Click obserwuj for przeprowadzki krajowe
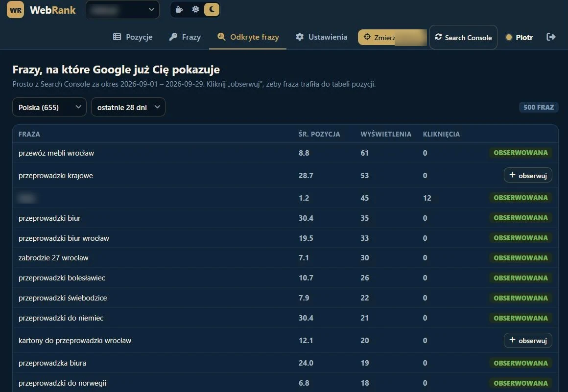 528,175
